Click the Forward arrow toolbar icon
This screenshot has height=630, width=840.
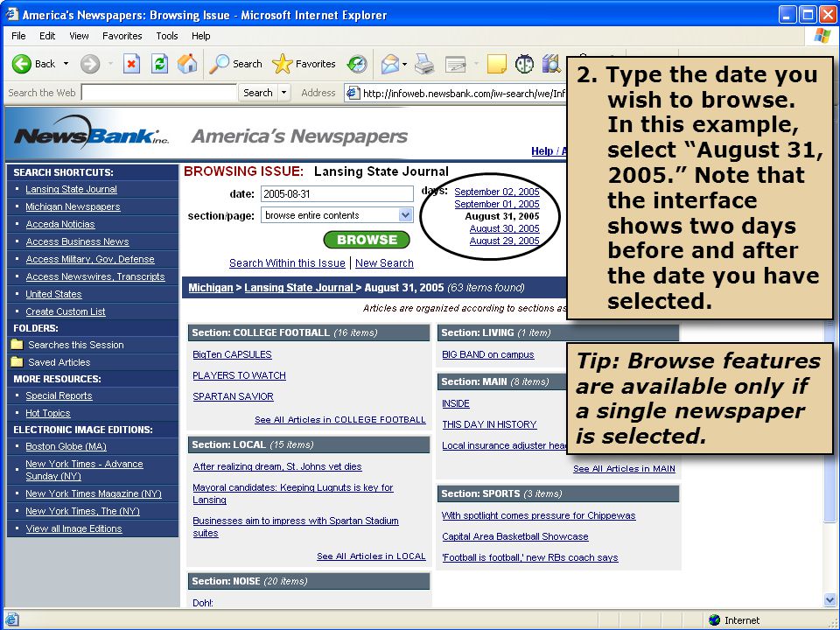point(90,64)
